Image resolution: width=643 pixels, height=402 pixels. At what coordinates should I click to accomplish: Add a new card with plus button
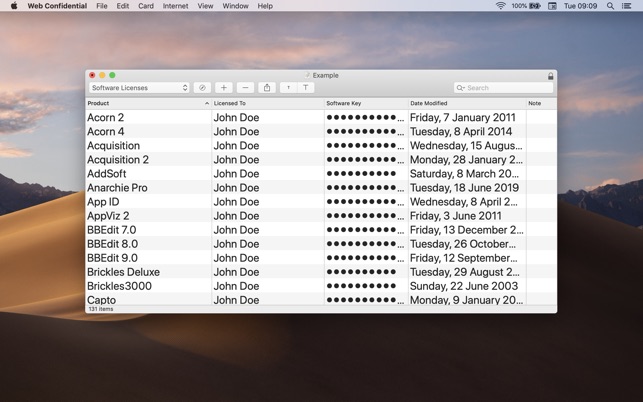[x=224, y=88]
